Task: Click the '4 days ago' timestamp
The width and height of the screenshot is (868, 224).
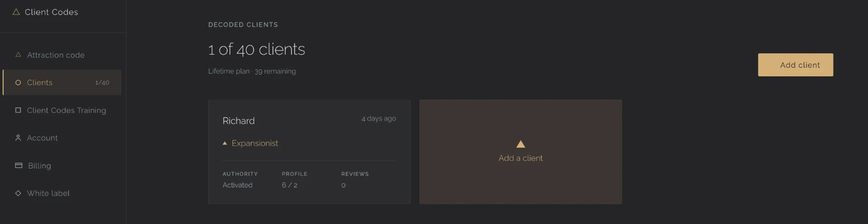Action: 379,118
